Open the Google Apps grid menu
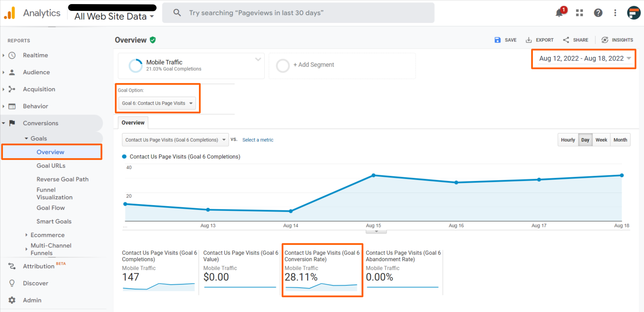Viewport: 644px width, 312px height. 579,13
